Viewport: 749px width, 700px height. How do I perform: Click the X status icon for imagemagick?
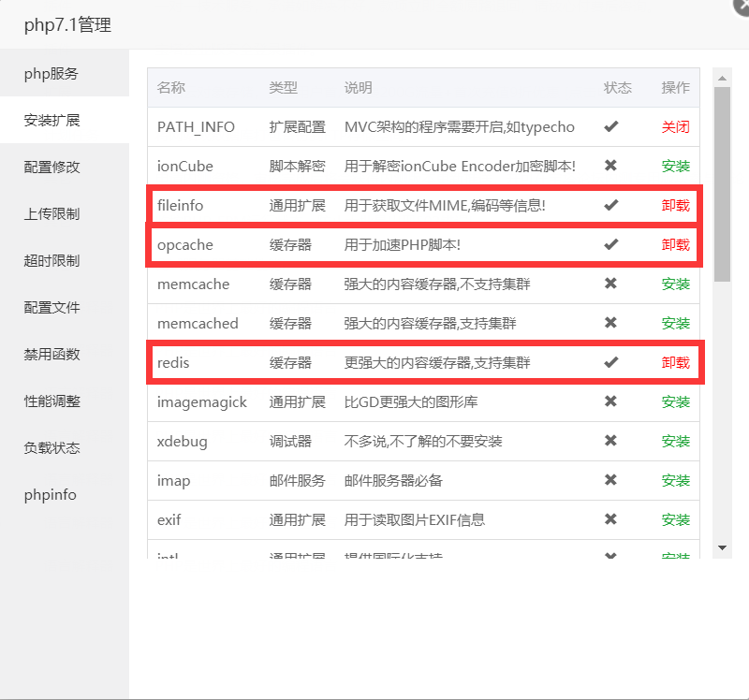tap(610, 401)
